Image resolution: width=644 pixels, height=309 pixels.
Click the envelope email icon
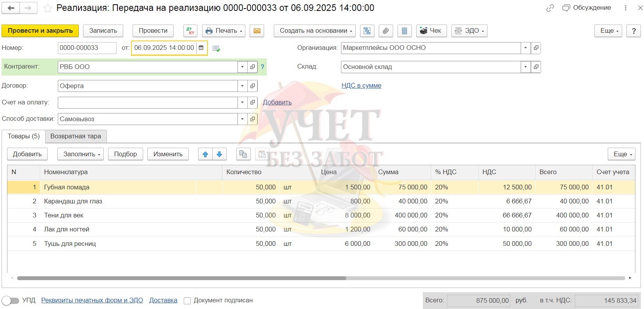click(257, 31)
